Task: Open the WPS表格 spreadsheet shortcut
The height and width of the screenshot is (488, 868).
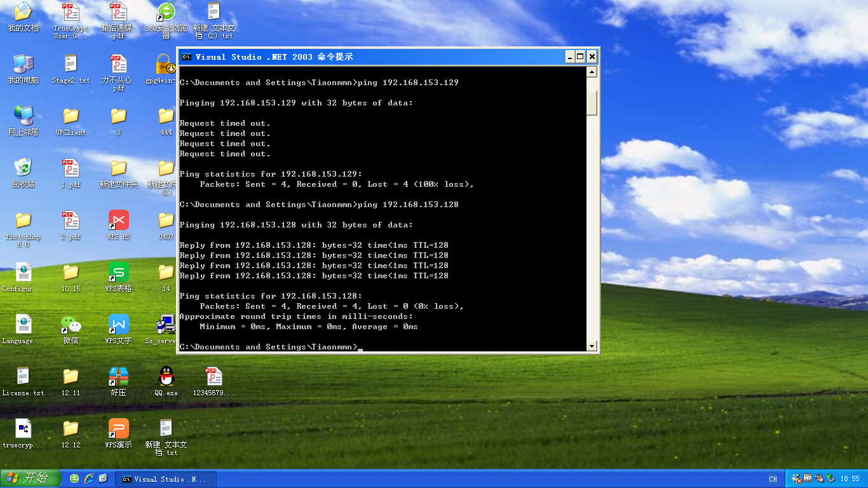Action: tap(118, 273)
